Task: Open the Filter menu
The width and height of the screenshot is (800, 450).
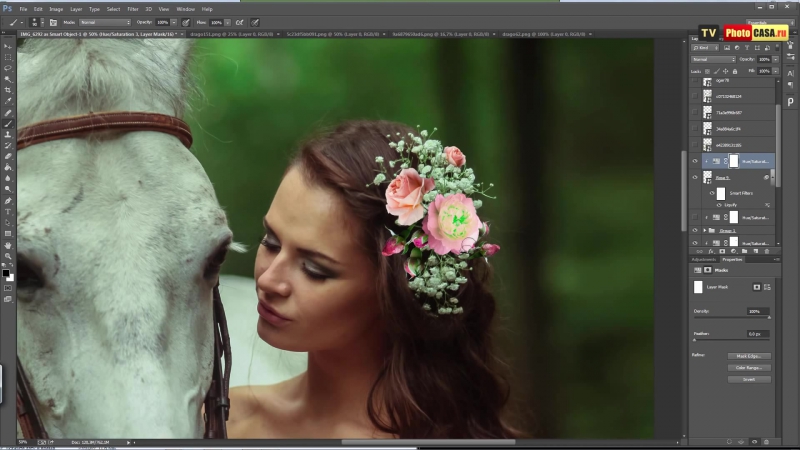Action: [x=132, y=8]
